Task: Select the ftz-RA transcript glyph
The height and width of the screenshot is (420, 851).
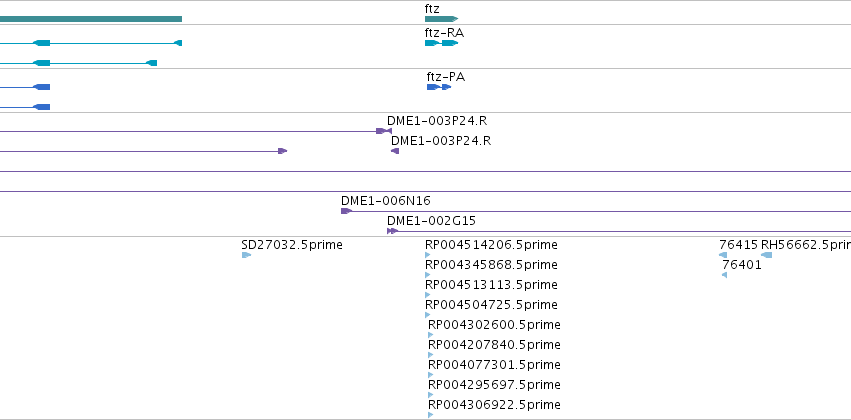Action: click(x=441, y=43)
